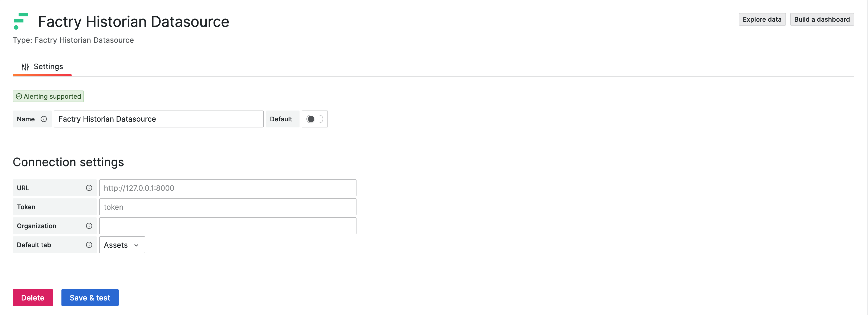This screenshot has width=868, height=315.
Task: Click Build a dashboard button
Action: 822,18
